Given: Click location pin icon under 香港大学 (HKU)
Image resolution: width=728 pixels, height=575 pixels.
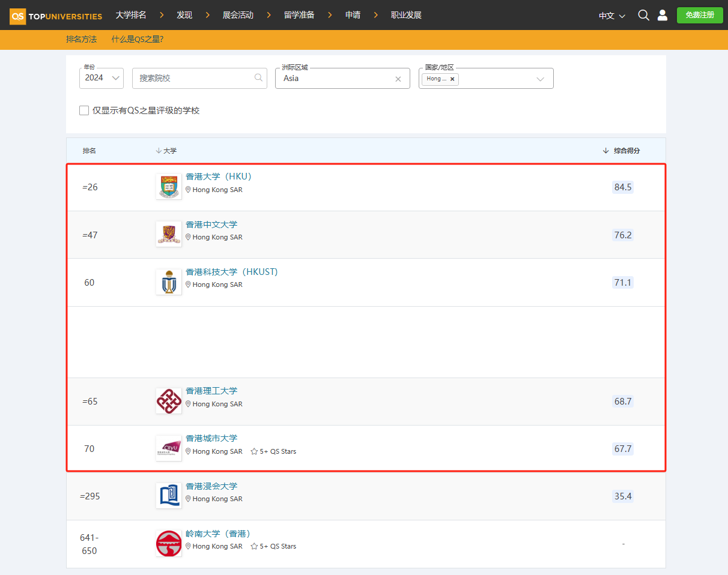Looking at the screenshot, I should coord(188,190).
